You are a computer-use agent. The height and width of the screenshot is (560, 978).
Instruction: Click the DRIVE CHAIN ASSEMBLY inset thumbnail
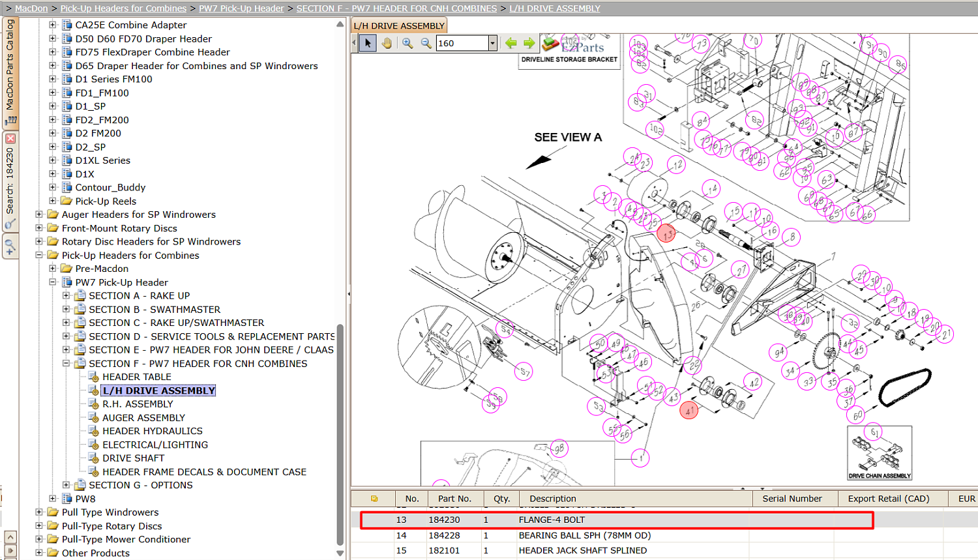[x=880, y=453]
